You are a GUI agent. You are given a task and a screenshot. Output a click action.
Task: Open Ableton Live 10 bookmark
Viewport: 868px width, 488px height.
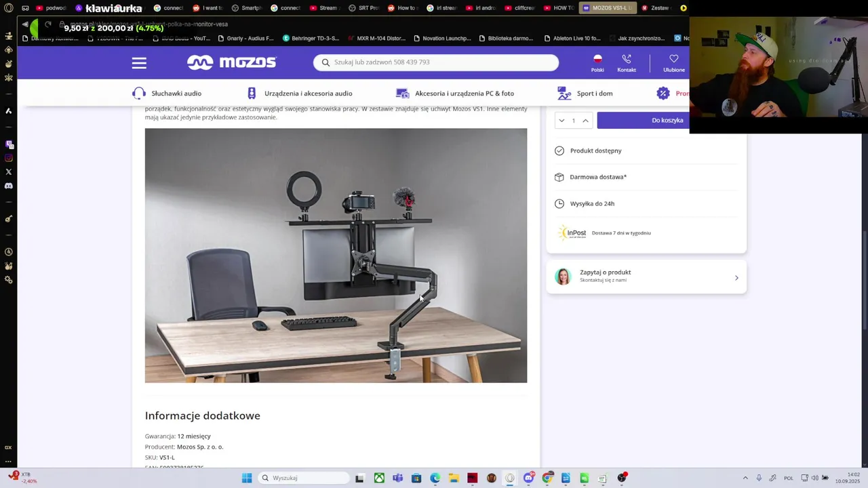coord(572,39)
